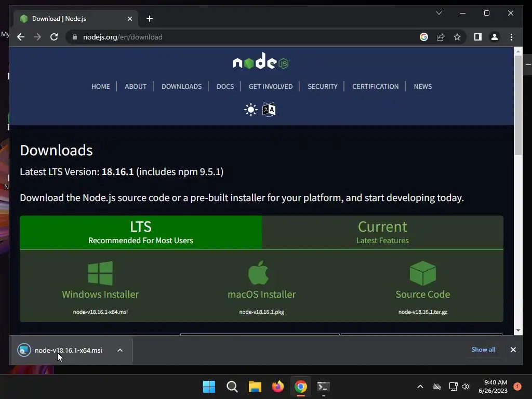Viewport: 532px width, 399px height.
Task: Click the macOS Installer link text
Action: coord(262,294)
